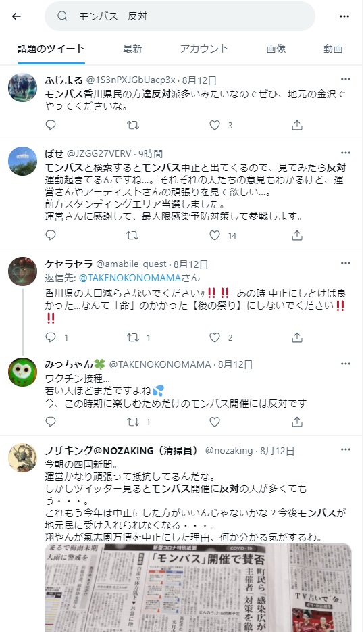This screenshot has width=364, height=632.
Task: Reply to みっちゃん's tweet
Action: pyautogui.click(x=51, y=422)
